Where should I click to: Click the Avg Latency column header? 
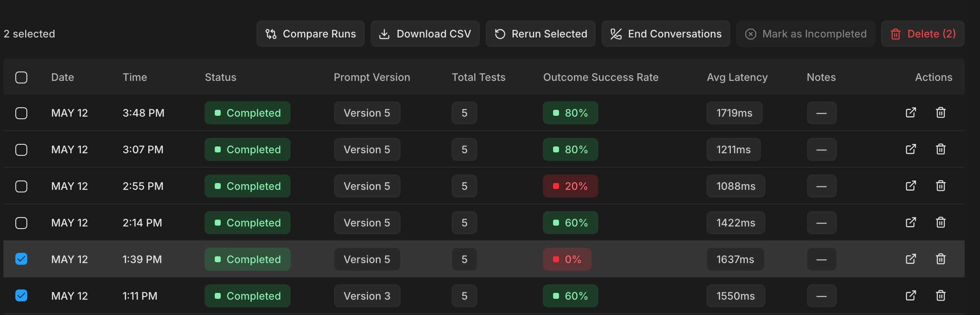(x=737, y=77)
